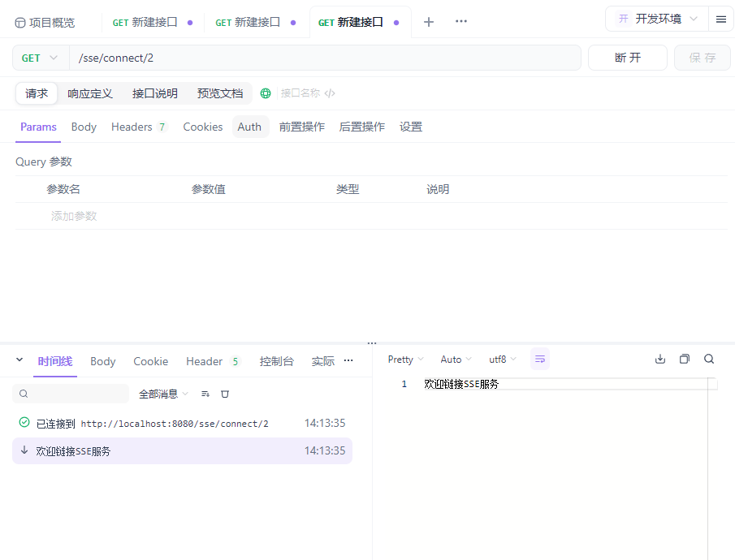The width and height of the screenshot is (735, 560).
Task: Select the 欢迎链接SSE服务 message row
Action: (183, 450)
